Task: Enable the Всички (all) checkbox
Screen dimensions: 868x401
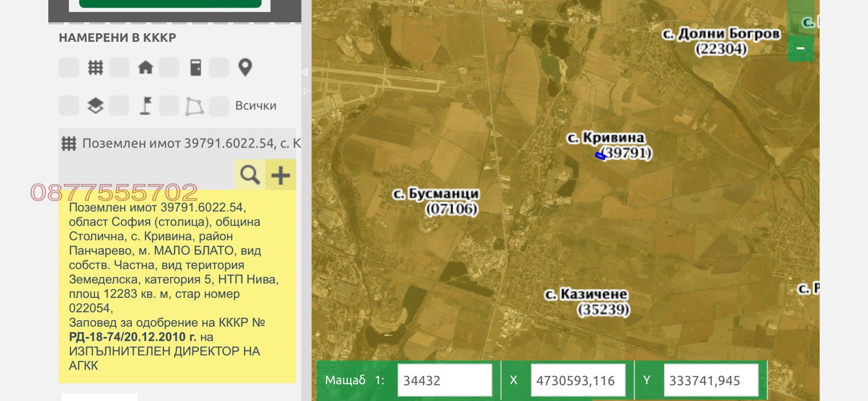Action: click(219, 106)
